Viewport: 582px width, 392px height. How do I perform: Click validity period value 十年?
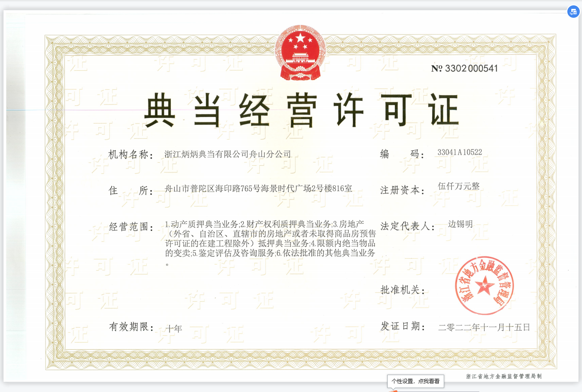coord(173,329)
